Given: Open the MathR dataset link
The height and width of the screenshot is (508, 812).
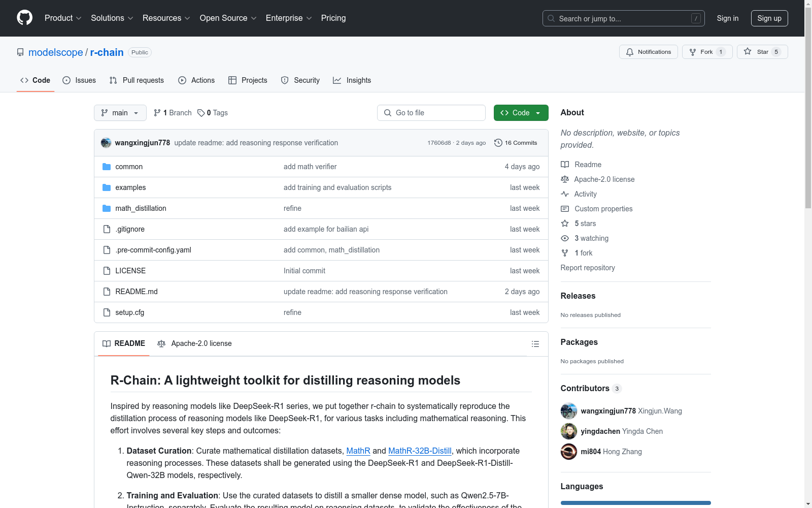Looking at the screenshot, I should [358, 451].
